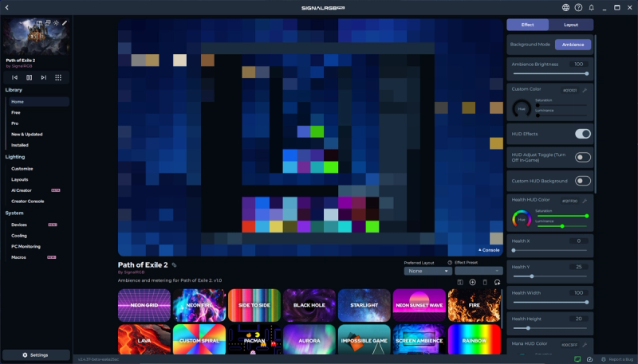
Task: Go back with the top-left arrow
Action: click(7, 7)
